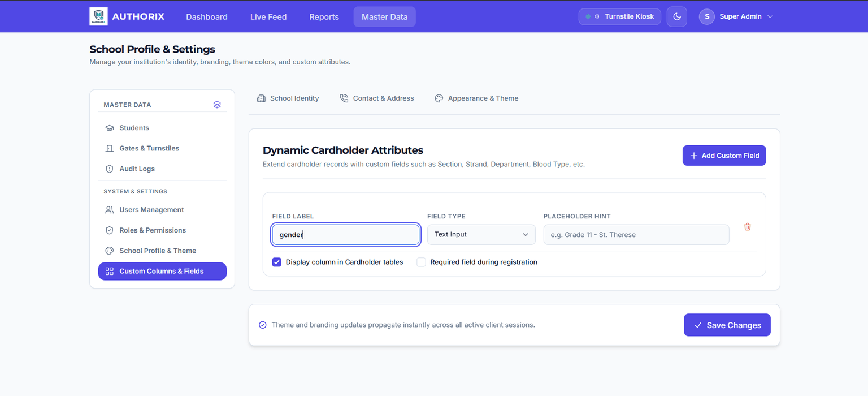Click the Contact & Address phone icon
Viewport: 868px width, 396px height.
point(344,98)
